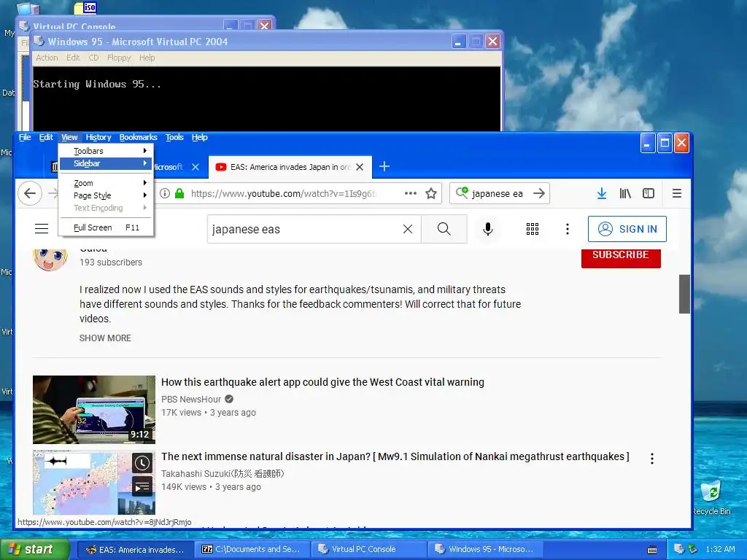The image size is (747, 560).
Task: Open Firefox History menu
Action: (x=98, y=137)
